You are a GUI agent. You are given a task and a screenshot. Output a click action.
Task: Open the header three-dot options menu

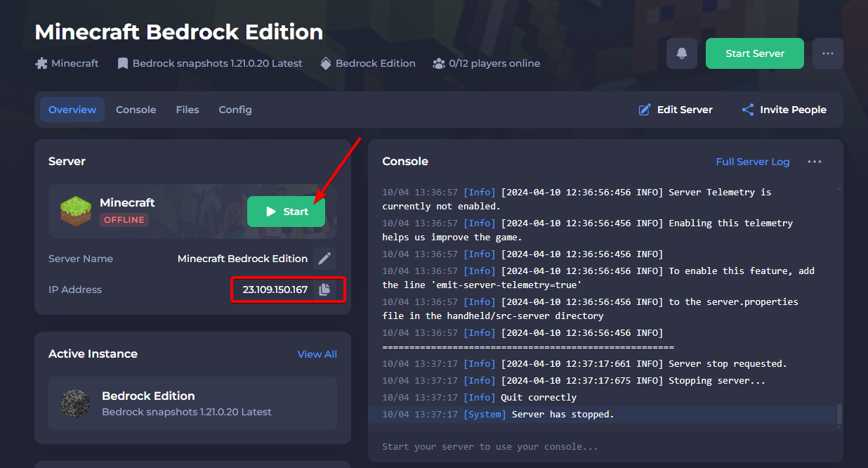pos(828,53)
